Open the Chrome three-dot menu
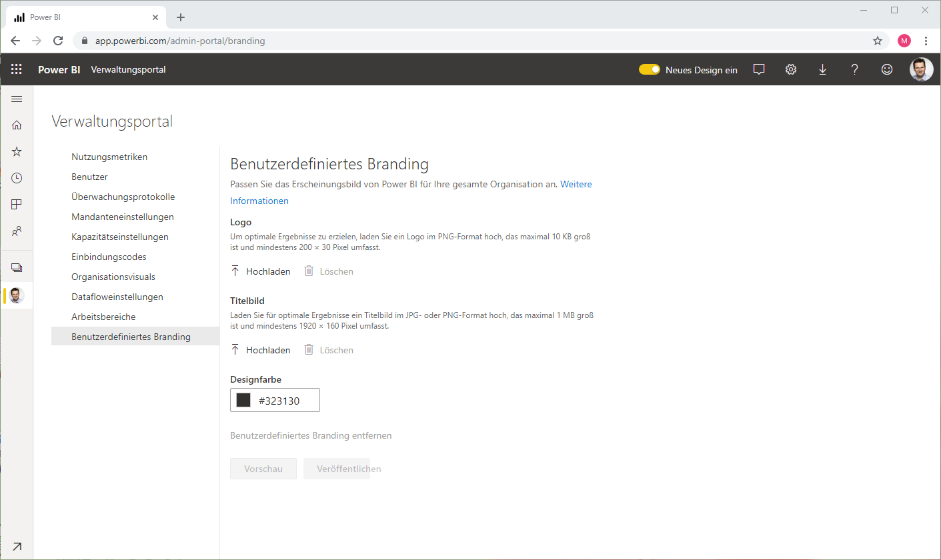This screenshot has height=560, width=941. point(926,41)
